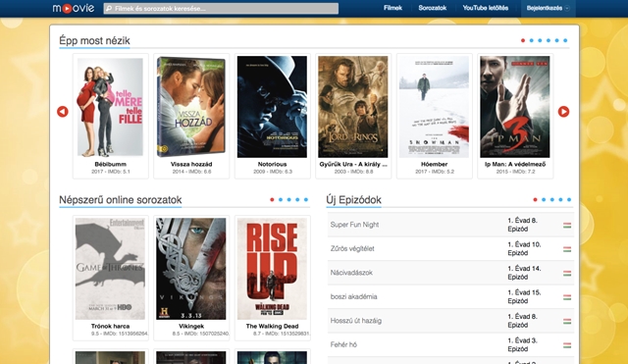Select last dot in Népszerű online sorozatok
The image size is (628, 364).
306,199
